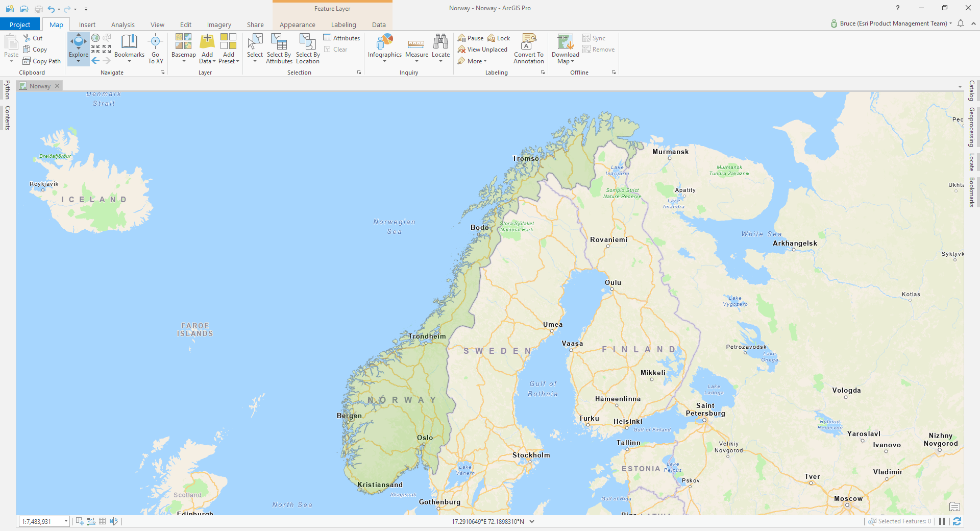Undo the last action
Viewport: 980px width, 531px height.
51,9
